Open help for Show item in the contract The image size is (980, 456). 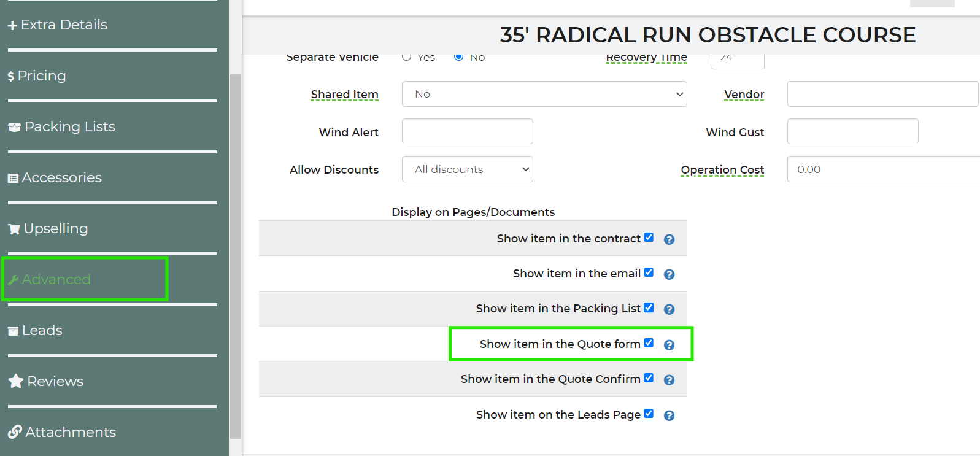click(669, 239)
